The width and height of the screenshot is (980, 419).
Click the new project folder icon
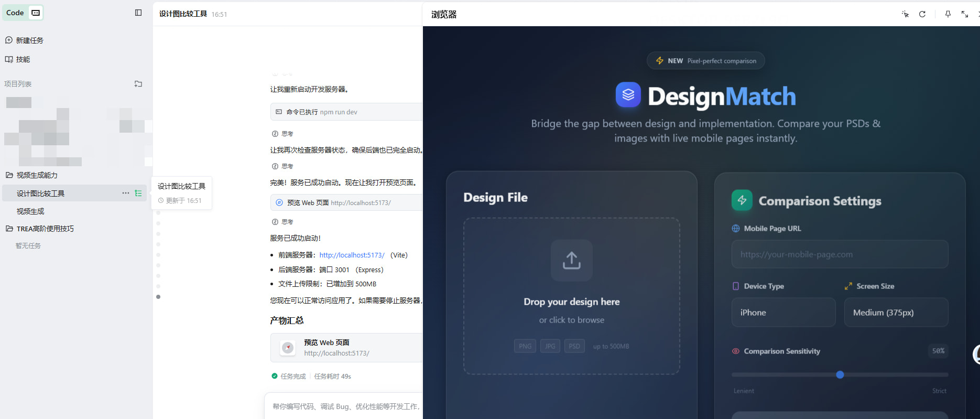[138, 84]
